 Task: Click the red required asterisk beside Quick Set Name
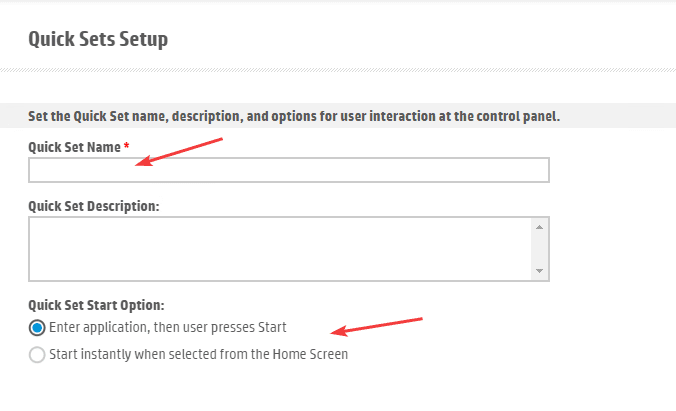pos(126,147)
